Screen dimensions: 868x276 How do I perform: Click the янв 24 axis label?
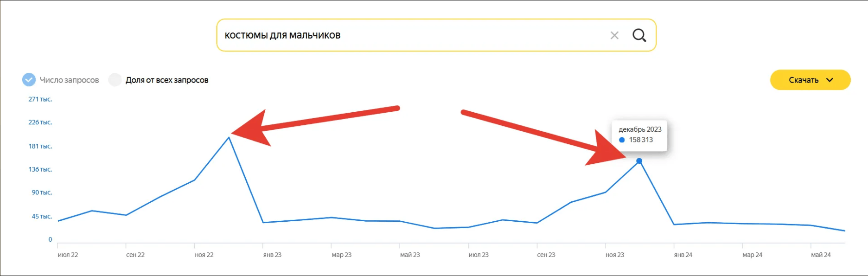pyautogui.click(x=683, y=255)
